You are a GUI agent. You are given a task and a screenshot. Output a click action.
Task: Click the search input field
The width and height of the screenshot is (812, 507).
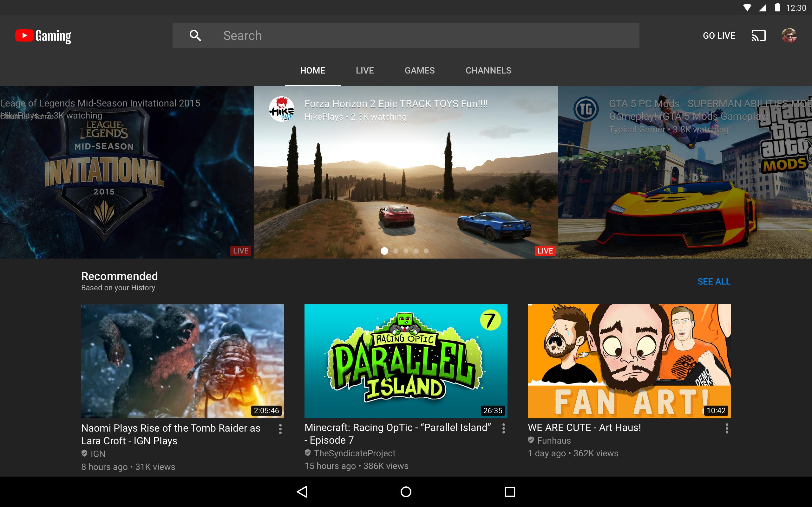click(x=405, y=35)
